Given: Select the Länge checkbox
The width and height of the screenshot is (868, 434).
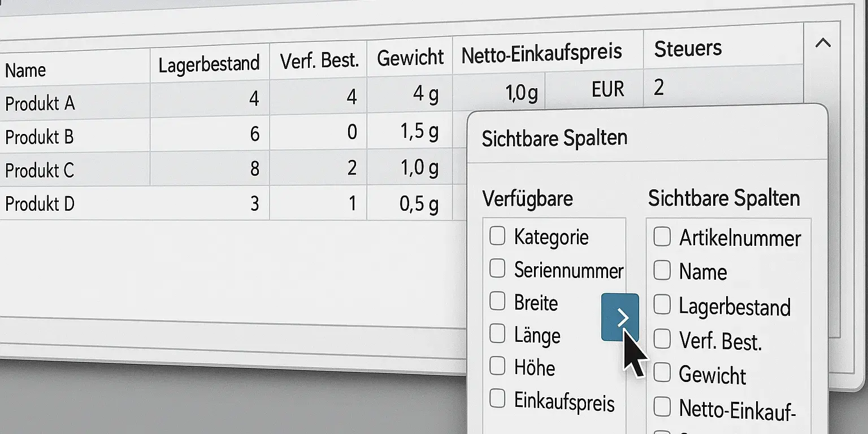Looking at the screenshot, I should [x=498, y=334].
